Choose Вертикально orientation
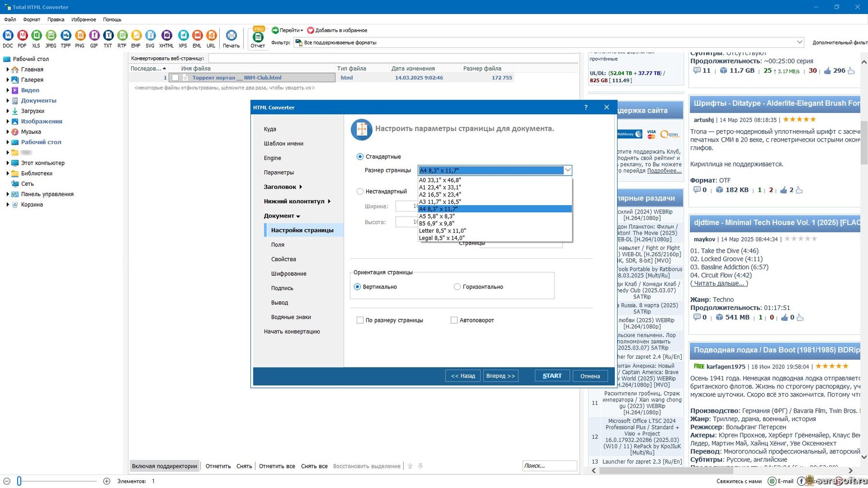Viewport: 868px width, 488px height. (357, 287)
